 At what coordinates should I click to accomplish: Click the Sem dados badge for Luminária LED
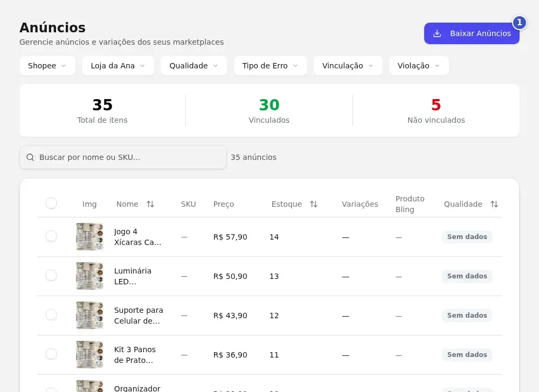pos(467,276)
